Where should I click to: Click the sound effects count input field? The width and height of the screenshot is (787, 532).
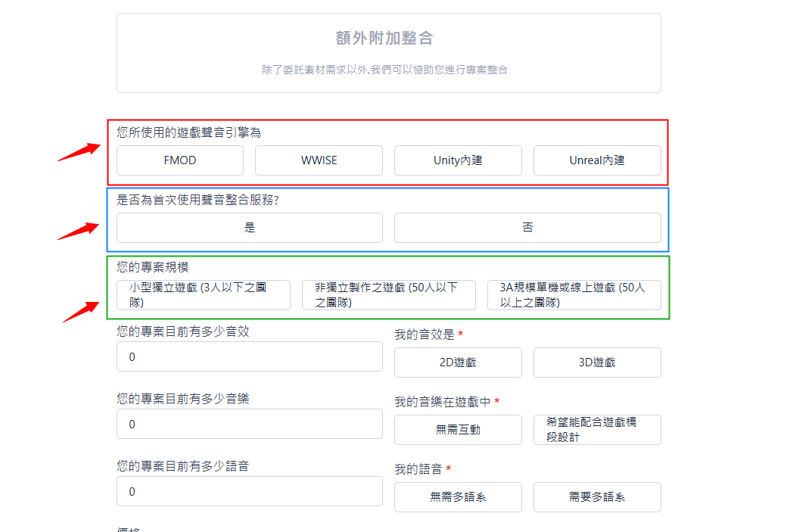(250, 356)
